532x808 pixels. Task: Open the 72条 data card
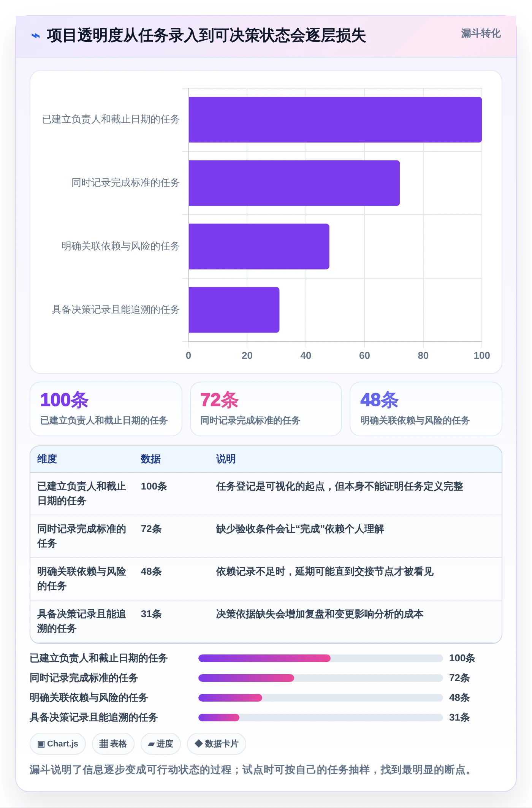click(266, 409)
